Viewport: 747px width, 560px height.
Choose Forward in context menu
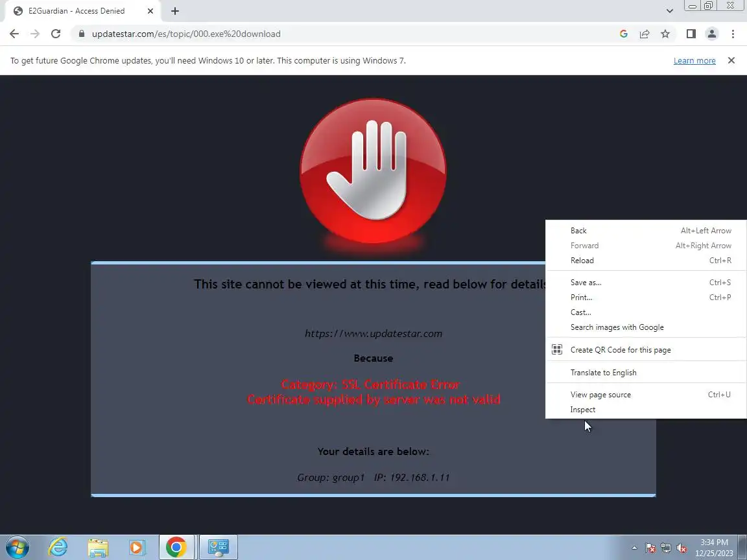coord(646,246)
